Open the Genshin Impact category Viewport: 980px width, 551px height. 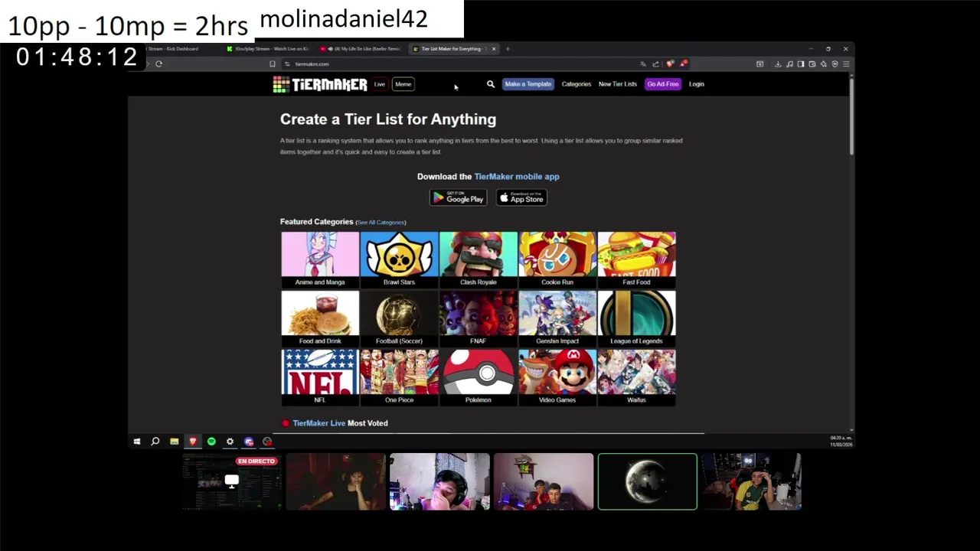click(x=557, y=318)
